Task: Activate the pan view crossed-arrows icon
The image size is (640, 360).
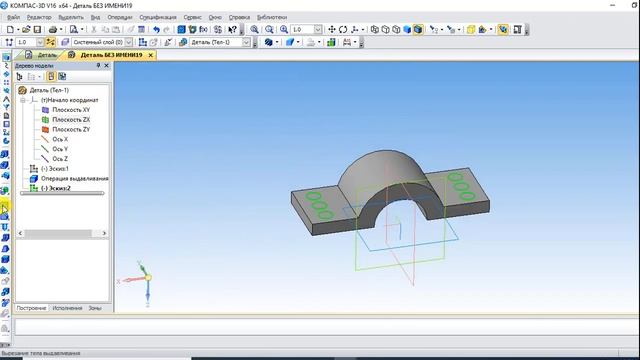Action: 332,29
